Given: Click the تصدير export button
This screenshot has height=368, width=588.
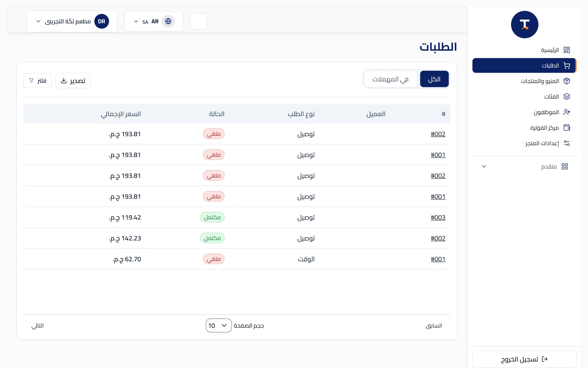Looking at the screenshot, I should [x=73, y=81].
